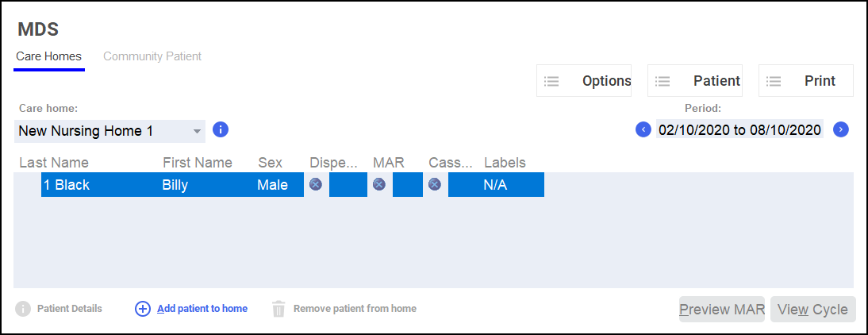Click the Dispensed status icon for Billy Black
The image size is (868, 335).
[316, 184]
